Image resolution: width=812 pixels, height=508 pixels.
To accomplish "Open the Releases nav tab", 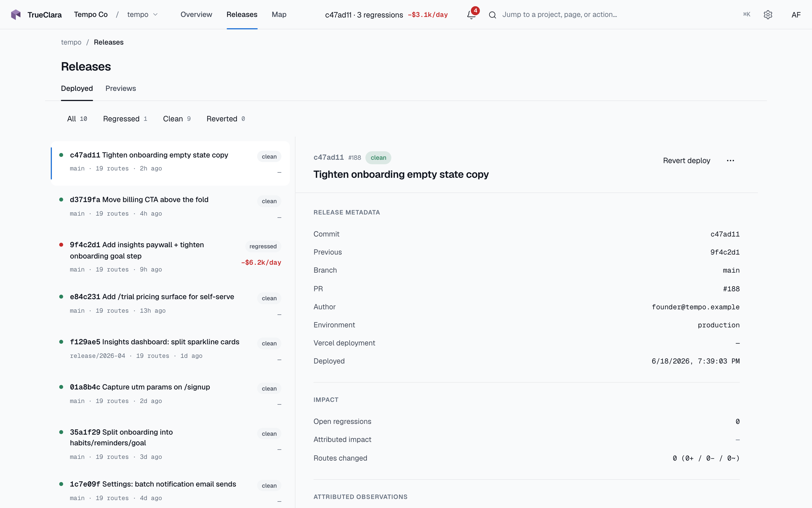I will tap(242, 14).
